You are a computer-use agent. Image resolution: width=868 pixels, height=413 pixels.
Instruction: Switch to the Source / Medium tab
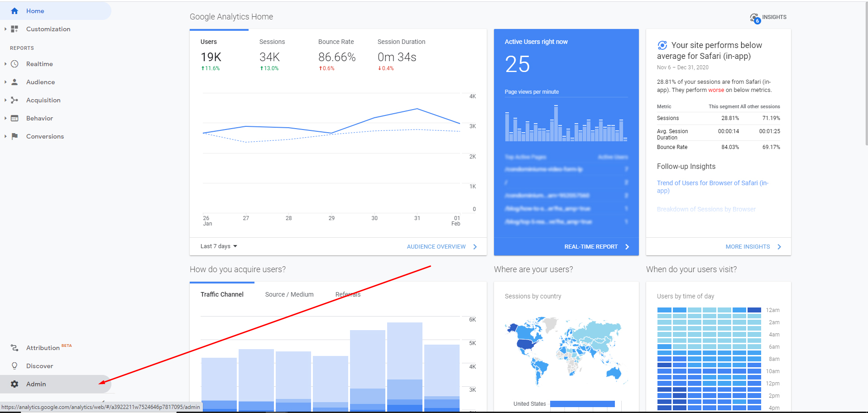pyautogui.click(x=289, y=294)
